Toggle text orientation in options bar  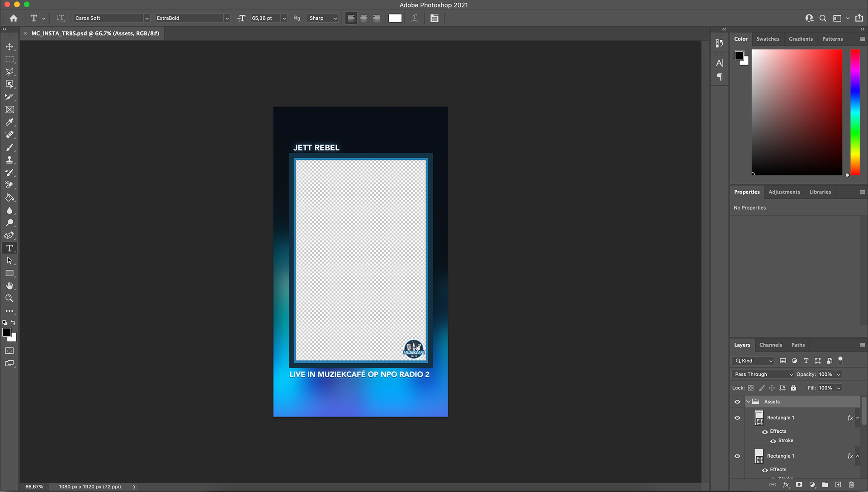tap(61, 18)
